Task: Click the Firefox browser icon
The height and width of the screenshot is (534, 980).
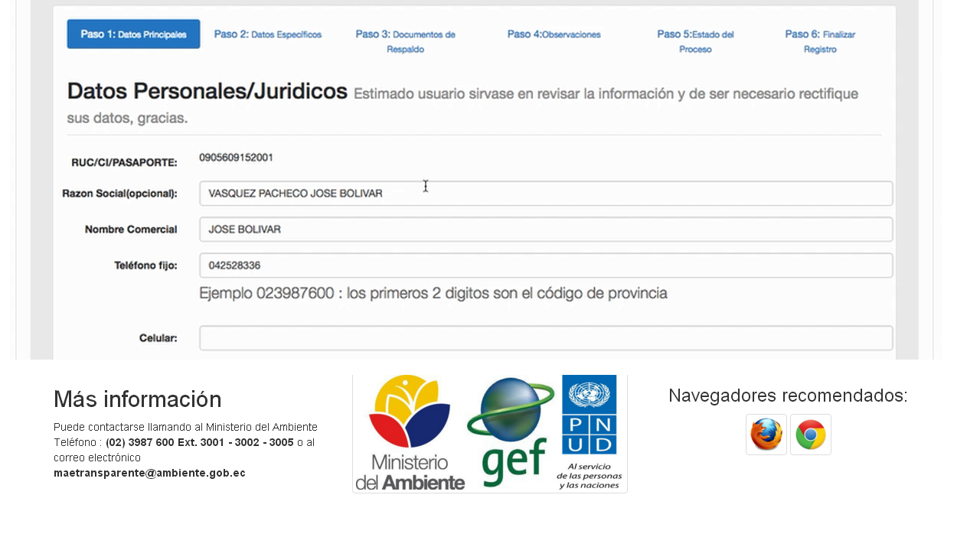Action: coord(766,435)
